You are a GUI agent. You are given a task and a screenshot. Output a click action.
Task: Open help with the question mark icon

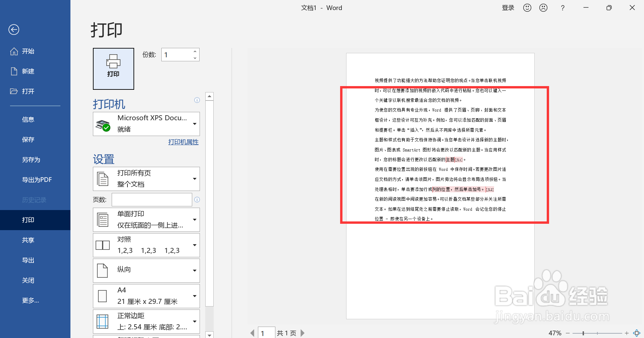tap(563, 8)
